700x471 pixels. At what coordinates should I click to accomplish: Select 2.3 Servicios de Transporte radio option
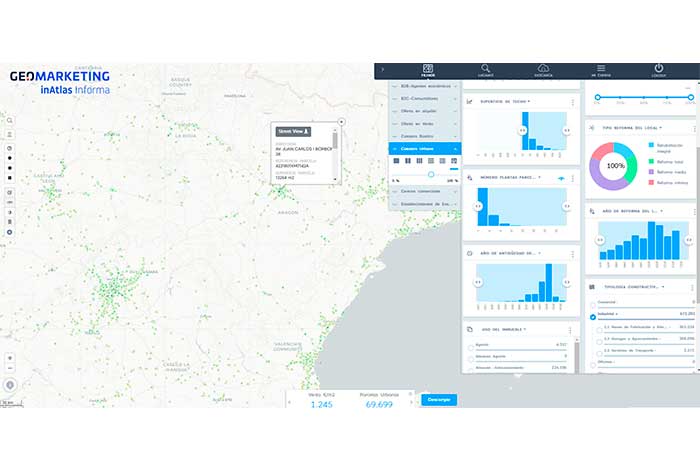tap(599, 353)
